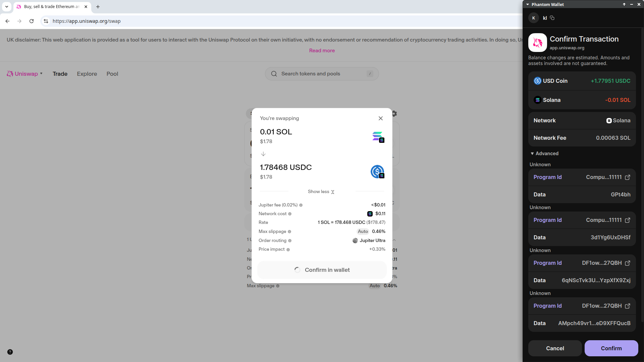
Task: Confirm the transaction in Phantom
Action: coord(611,348)
